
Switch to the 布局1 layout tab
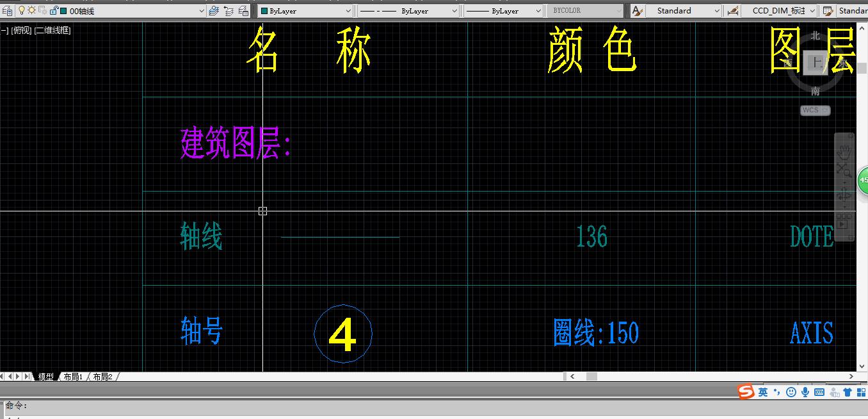click(x=73, y=377)
